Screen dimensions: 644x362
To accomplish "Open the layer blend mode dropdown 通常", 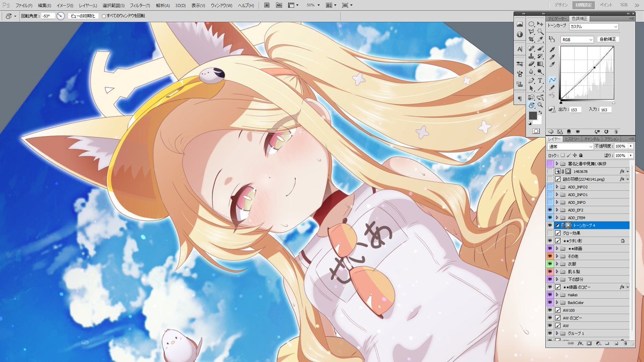I will [570, 146].
